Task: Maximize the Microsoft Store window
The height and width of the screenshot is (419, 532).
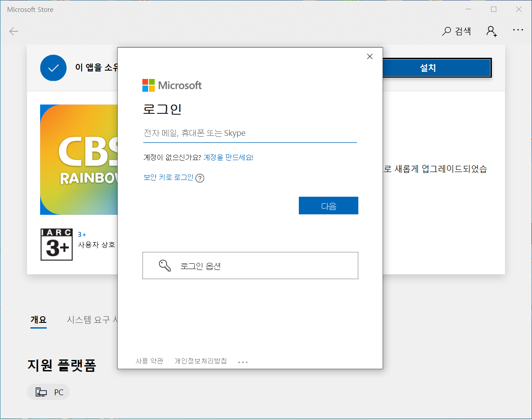Action: (494, 9)
